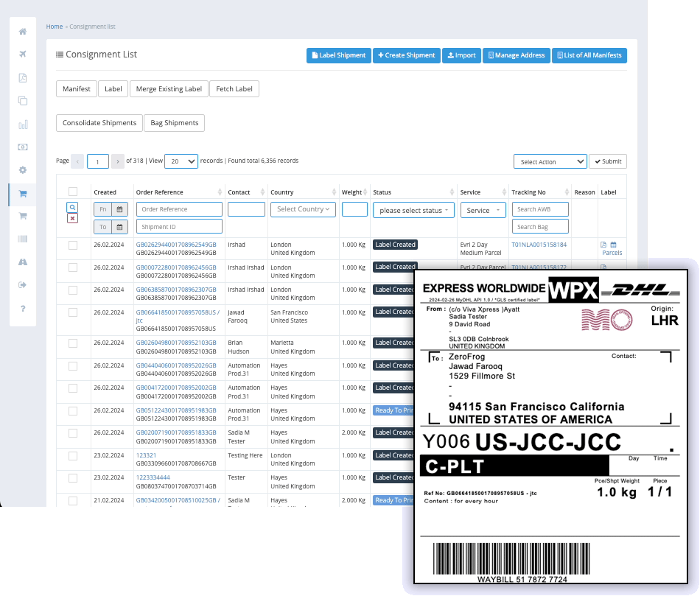Click the sign-out arrow sidebar icon
The width and height of the screenshot is (700, 596).
[x=23, y=285]
